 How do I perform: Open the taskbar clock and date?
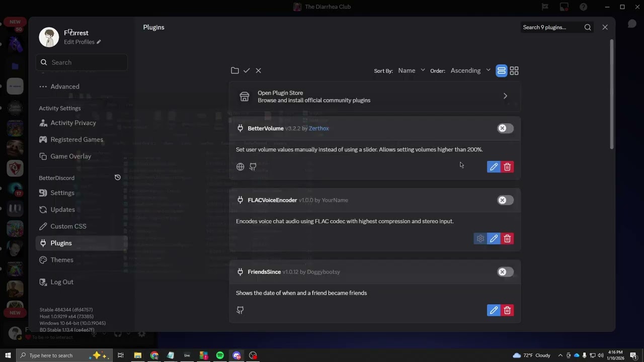pyautogui.click(x=615, y=355)
